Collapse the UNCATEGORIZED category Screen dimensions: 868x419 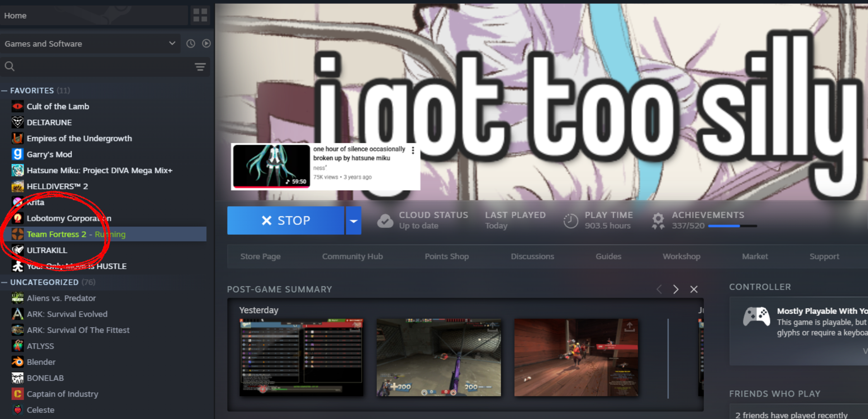click(4, 282)
